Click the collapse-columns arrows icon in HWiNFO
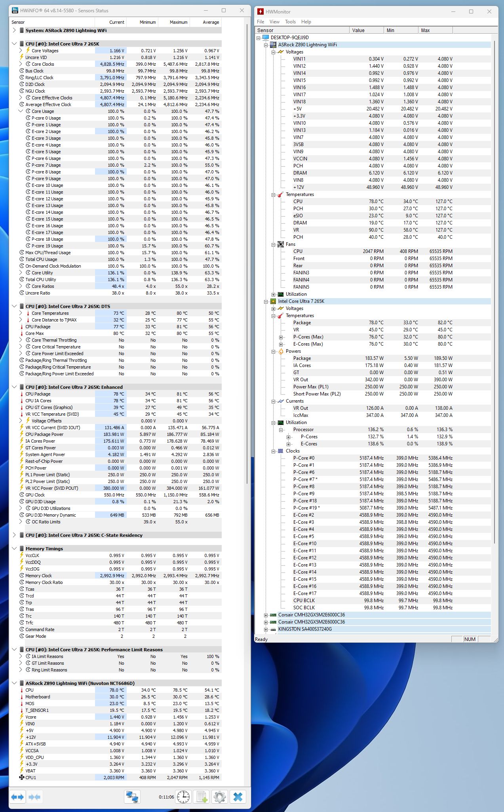The image size is (504, 812). [34, 797]
